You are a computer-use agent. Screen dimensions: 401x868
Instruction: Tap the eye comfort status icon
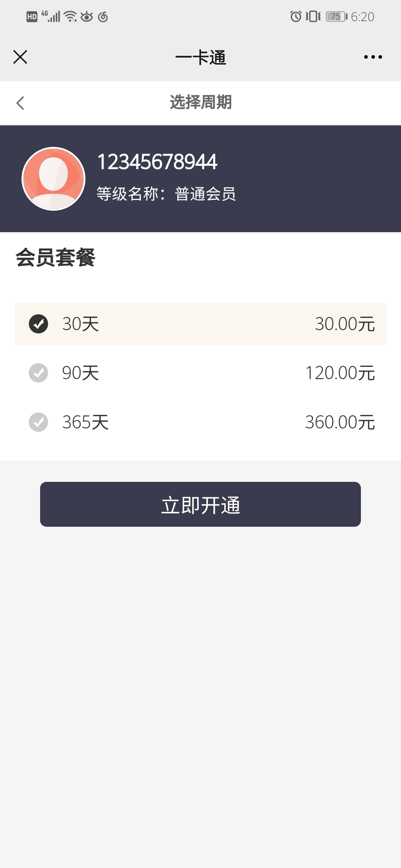pos(87,17)
